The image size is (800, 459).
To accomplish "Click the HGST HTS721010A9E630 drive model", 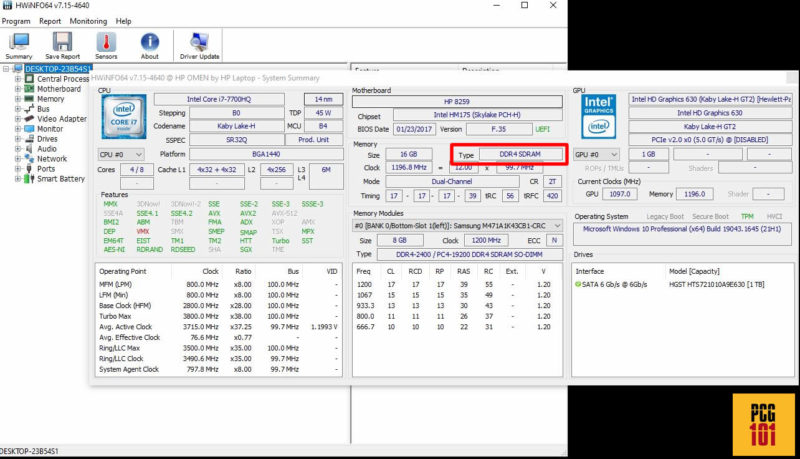I will pyautogui.click(x=716, y=285).
